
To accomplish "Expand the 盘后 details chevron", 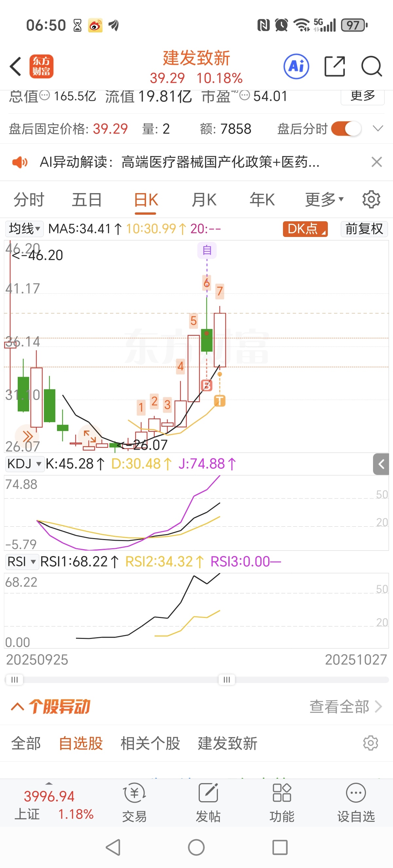I will pyautogui.click(x=378, y=128).
